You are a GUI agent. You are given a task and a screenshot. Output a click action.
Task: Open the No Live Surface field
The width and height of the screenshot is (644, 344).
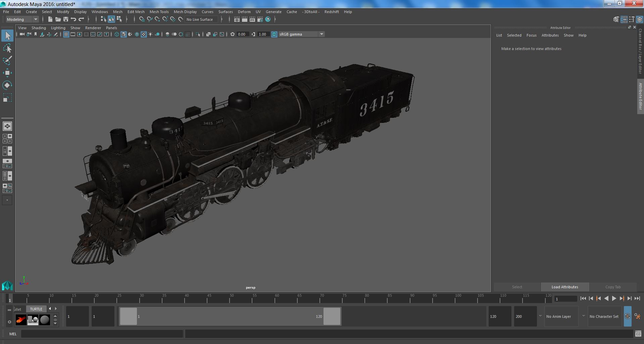tap(201, 19)
